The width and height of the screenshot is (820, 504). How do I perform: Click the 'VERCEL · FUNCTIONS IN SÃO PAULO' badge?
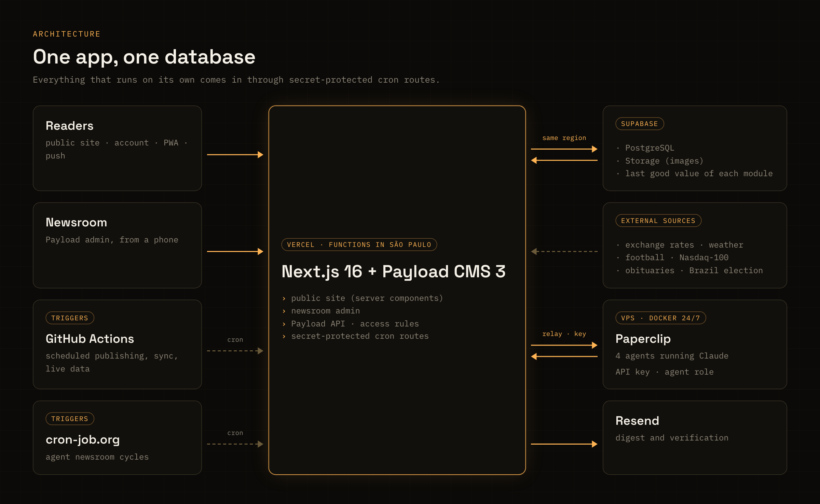[x=359, y=244]
